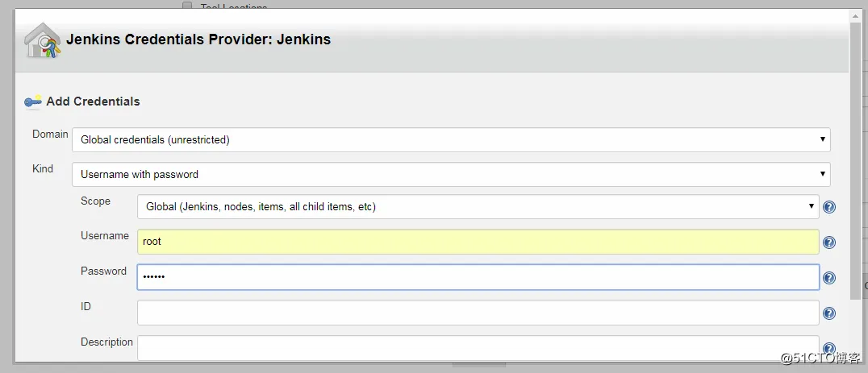
Task: Click the Scope label
Action: tap(95, 201)
